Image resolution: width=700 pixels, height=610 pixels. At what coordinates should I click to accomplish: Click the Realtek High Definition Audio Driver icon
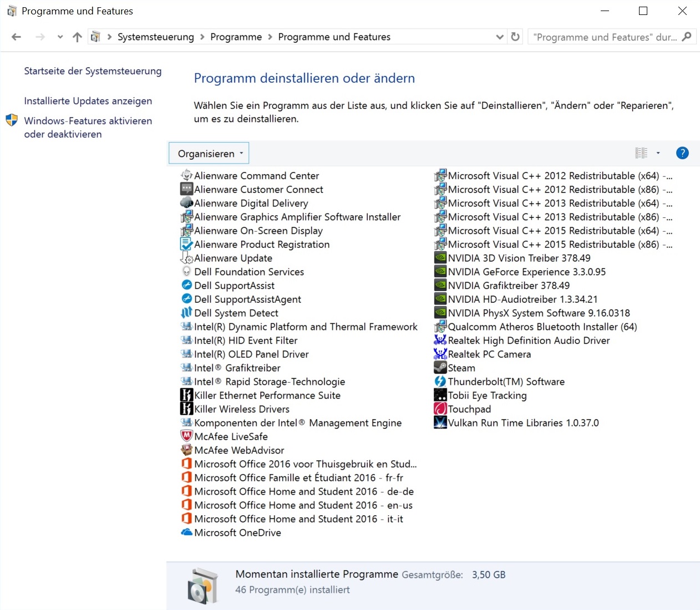[440, 340]
